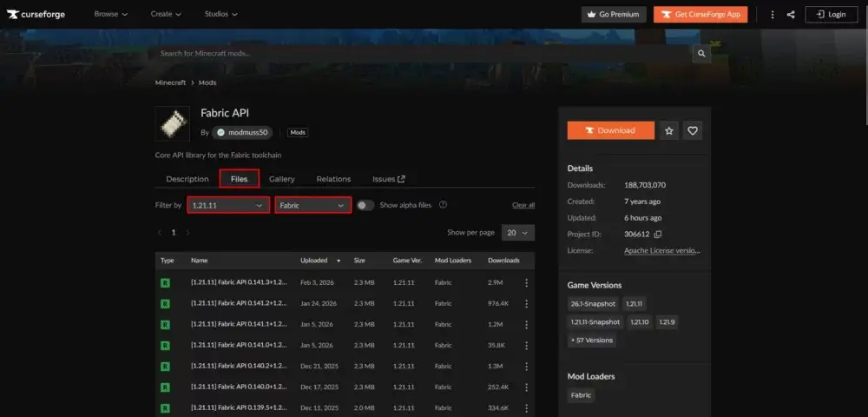Expand the Browse menu
868x417 pixels.
[111, 14]
